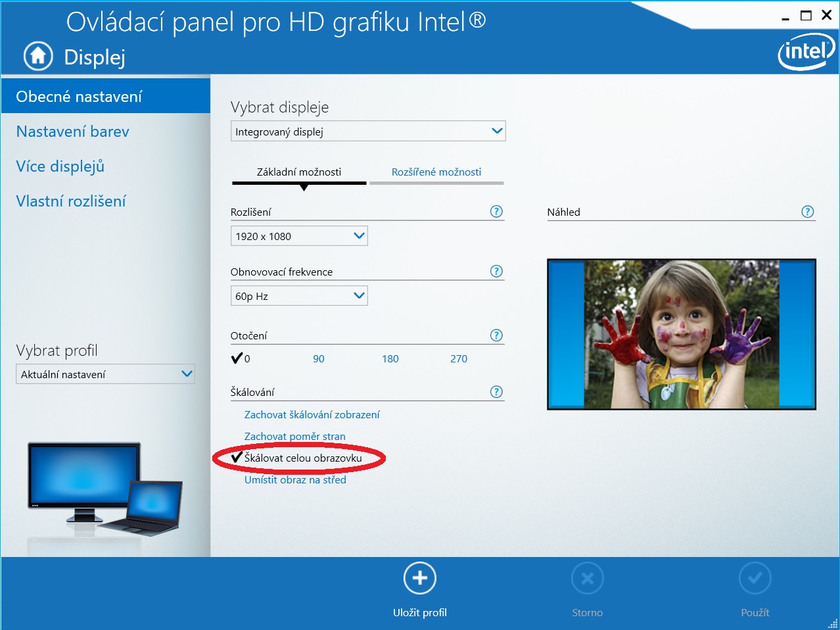The height and width of the screenshot is (630, 840).
Task: Open the 60p Hz refresh rate dropdown
Action: (x=299, y=296)
